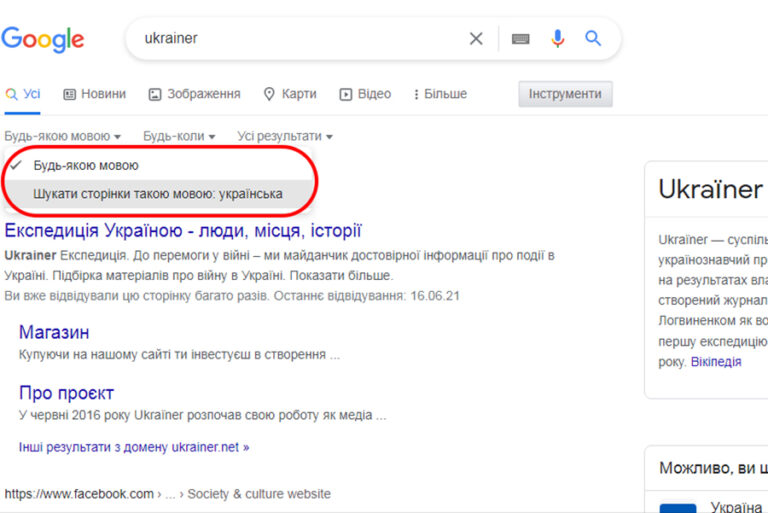Viewport: 768px width, 513px height.
Task: Switch to the Новини tab
Action: click(x=95, y=94)
